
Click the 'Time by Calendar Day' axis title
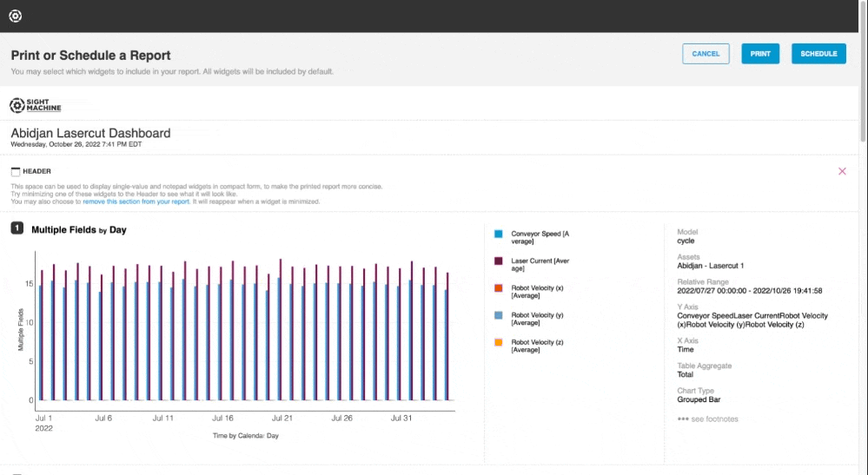point(245,436)
